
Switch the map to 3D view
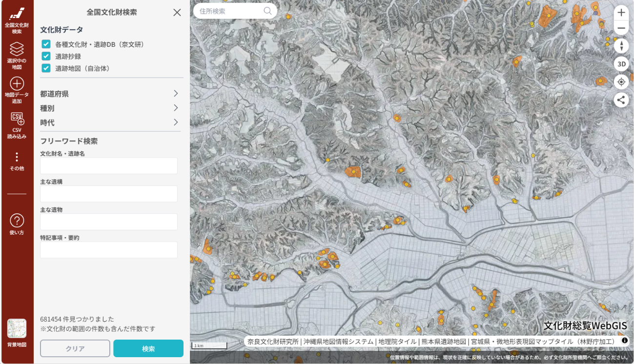pyautogui.click(x=621, y=63)
